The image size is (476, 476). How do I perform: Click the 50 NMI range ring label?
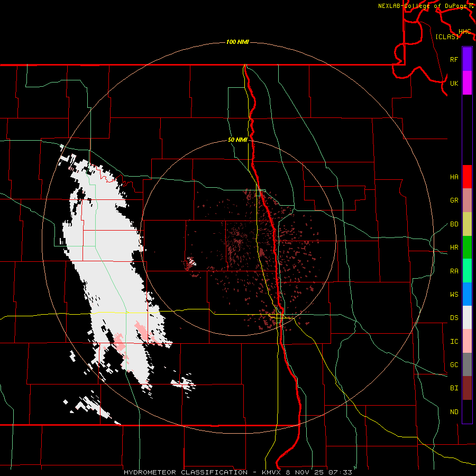[x=237, y=140]
